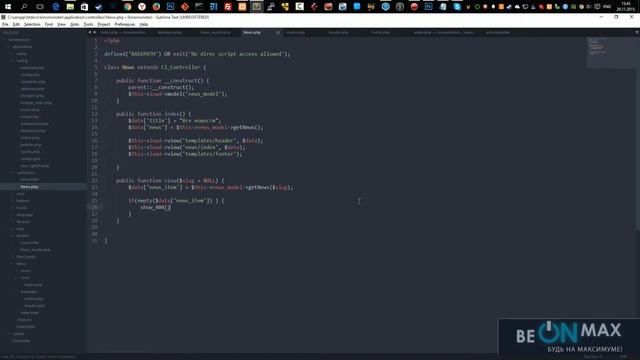
Task: Switch to the routes.php tab
Action: click(x=295, y=33)
